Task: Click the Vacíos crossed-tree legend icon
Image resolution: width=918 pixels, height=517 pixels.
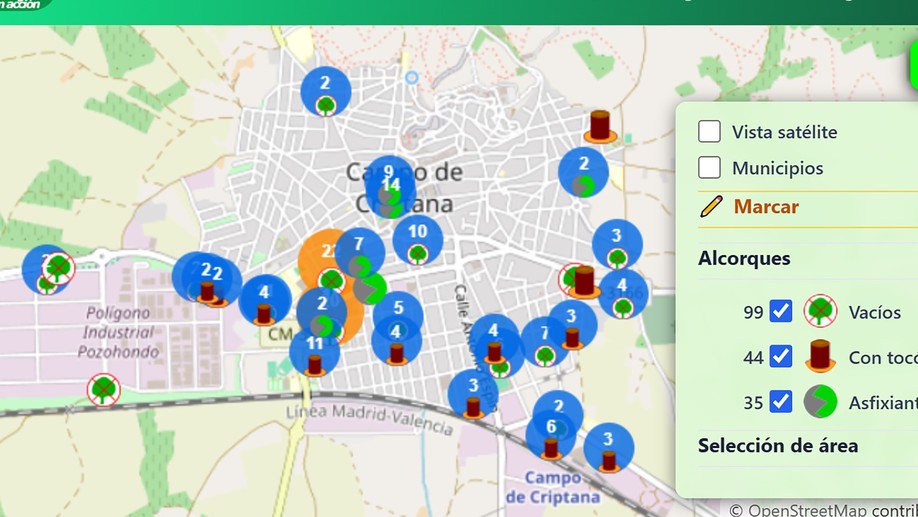Action: click(x=820, y=311)
